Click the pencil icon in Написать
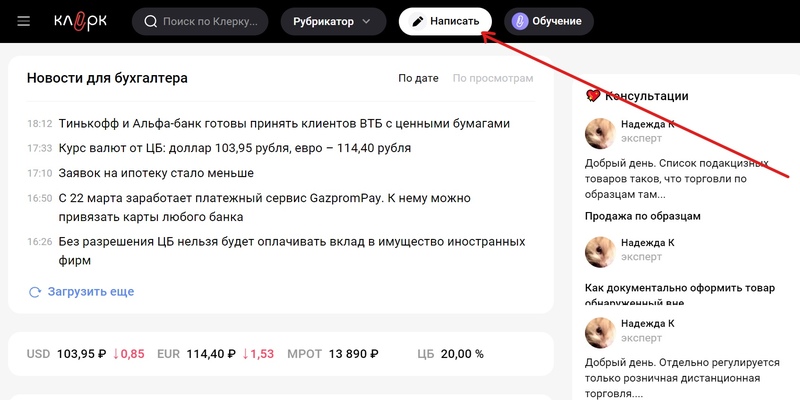This screenshot has width=800, height=400. click(x=418, y=21)
